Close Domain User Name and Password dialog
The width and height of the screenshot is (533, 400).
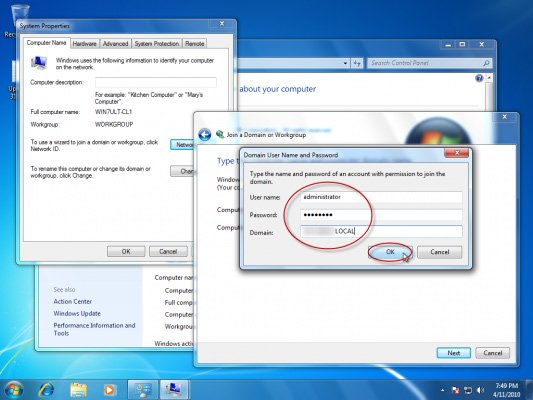coord(457,153)
